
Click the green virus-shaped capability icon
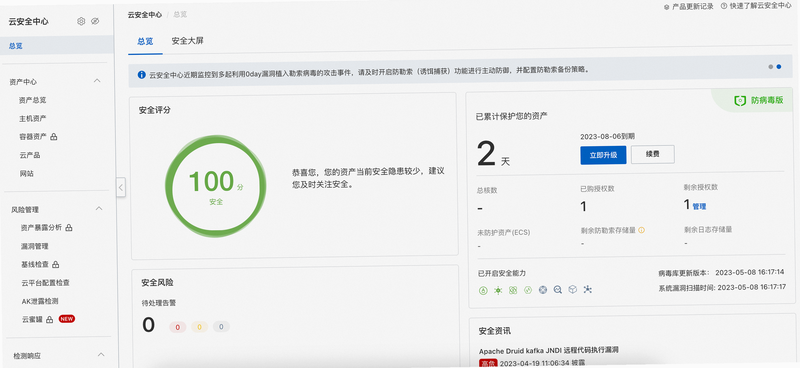(x=498, y=290)
